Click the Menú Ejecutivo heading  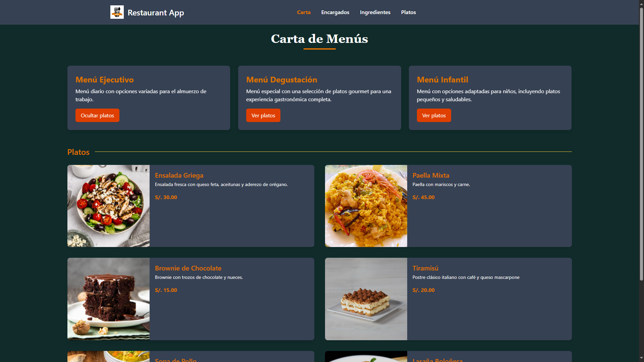104,80
